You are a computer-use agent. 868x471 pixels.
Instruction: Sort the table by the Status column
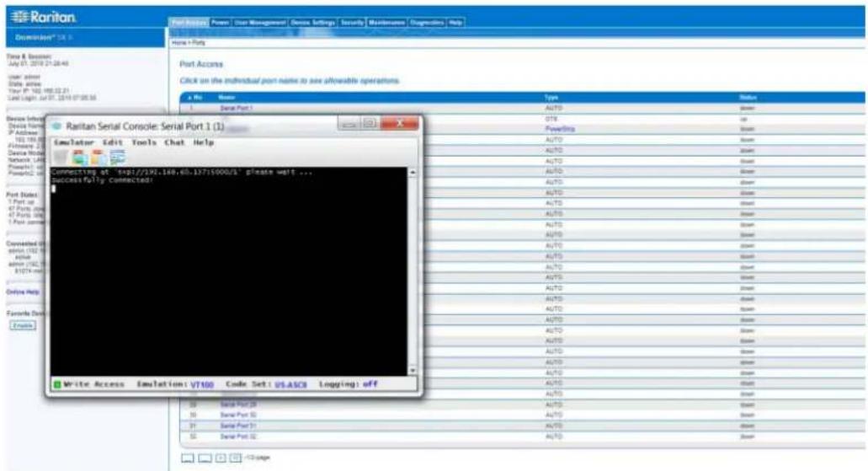(x=748, y=98)
